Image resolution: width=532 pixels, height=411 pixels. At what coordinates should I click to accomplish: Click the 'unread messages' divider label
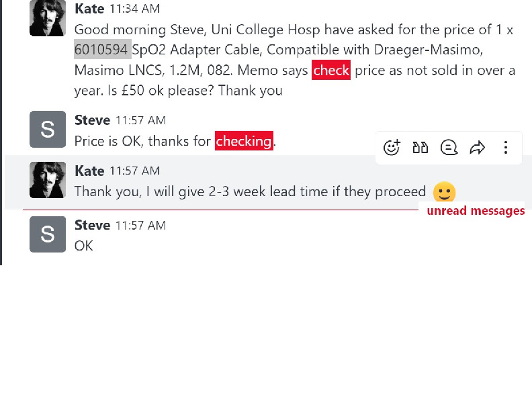[476, 211]
